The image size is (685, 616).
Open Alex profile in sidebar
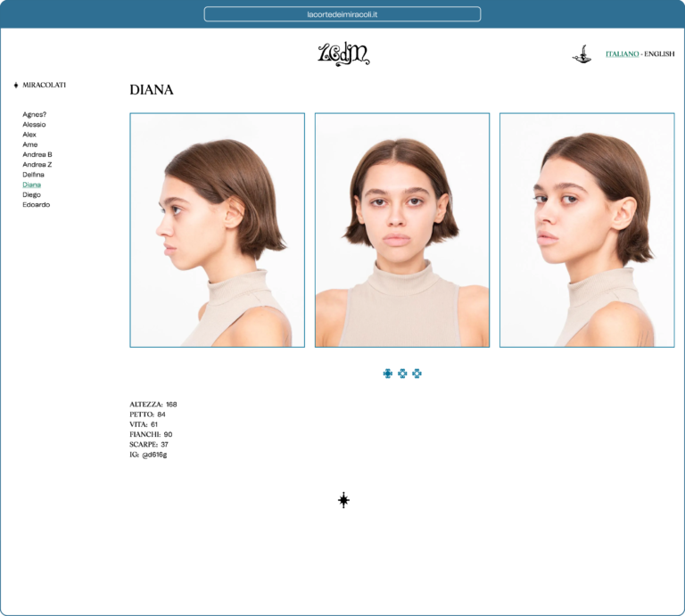coord(29,135)
